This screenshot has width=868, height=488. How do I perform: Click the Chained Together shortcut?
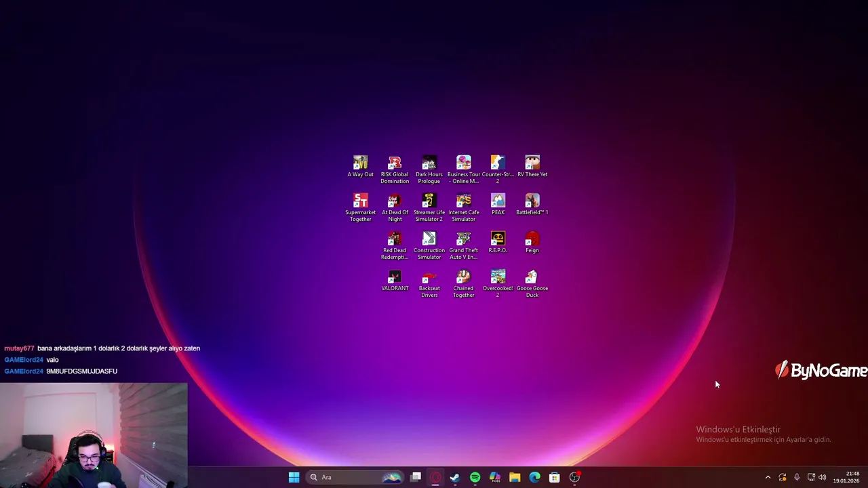(464, 283)
